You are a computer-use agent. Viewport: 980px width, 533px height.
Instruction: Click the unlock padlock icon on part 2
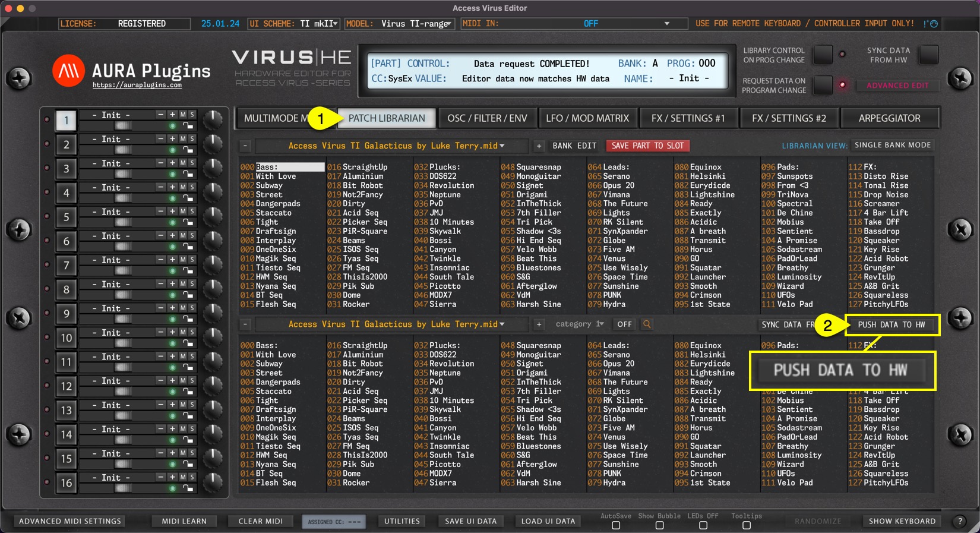pos(188,150)
